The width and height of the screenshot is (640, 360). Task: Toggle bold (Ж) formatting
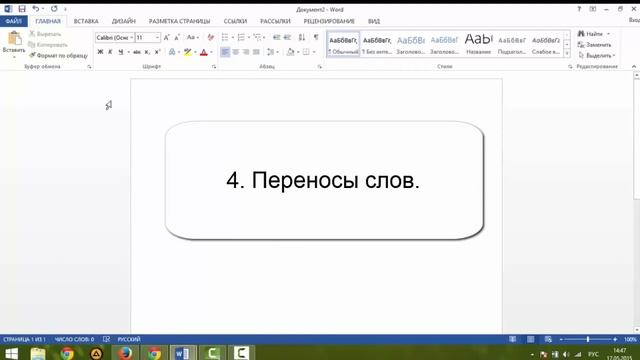click(100, 52)
